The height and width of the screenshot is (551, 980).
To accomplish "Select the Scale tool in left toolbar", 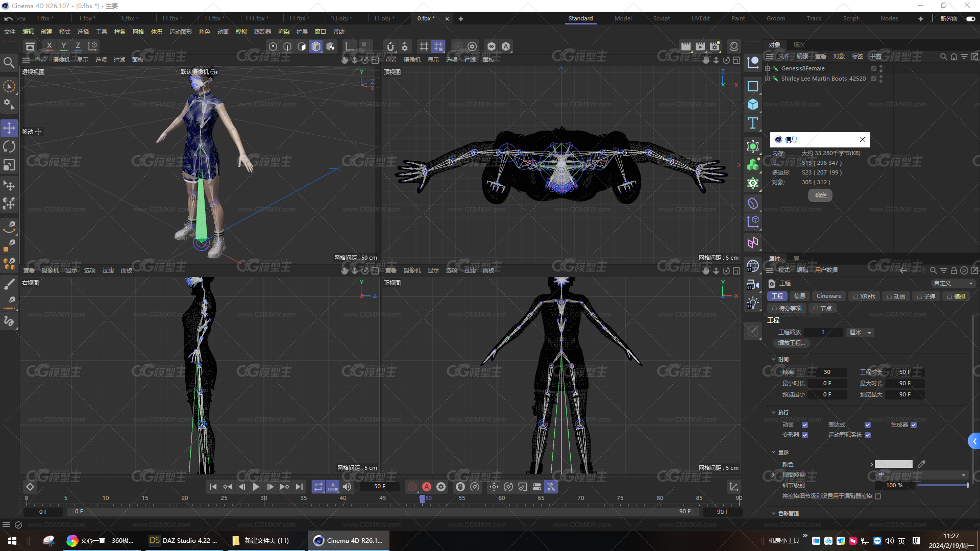I will point(9,165).
